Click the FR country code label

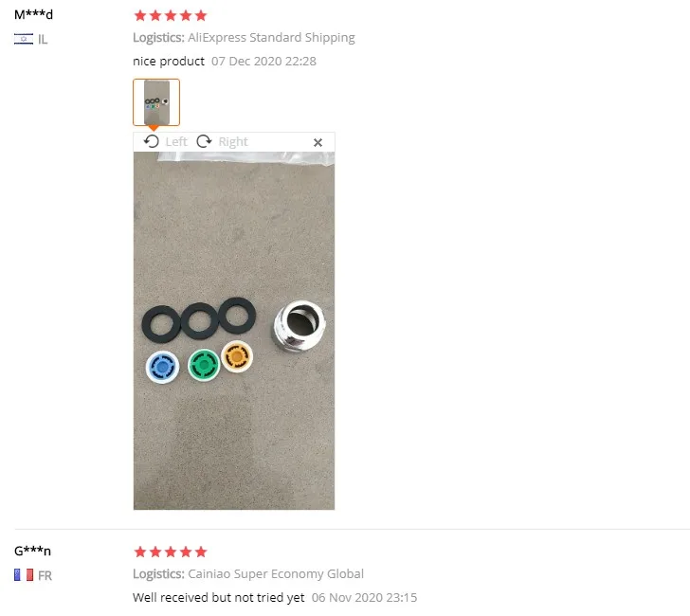point(45,575)
